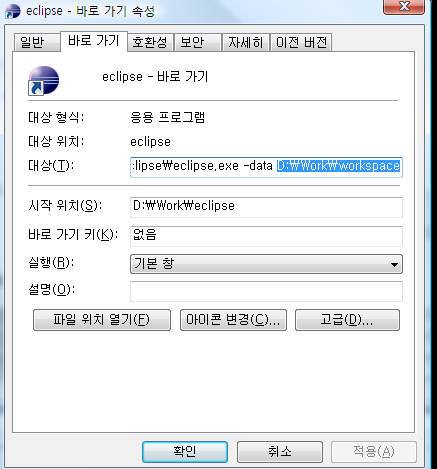Select the 바로 가기 tab
The height and width of the screenshot is (469, 437).
point(94,41)
